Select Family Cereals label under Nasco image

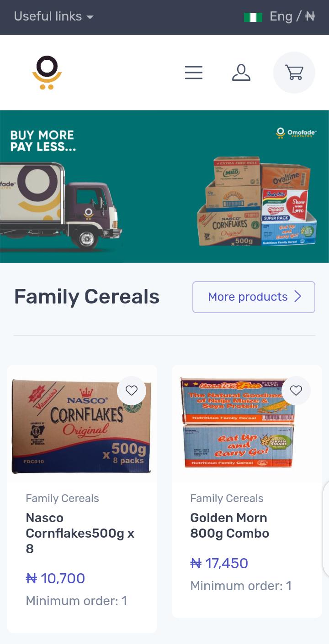click(x=62, y=498)
